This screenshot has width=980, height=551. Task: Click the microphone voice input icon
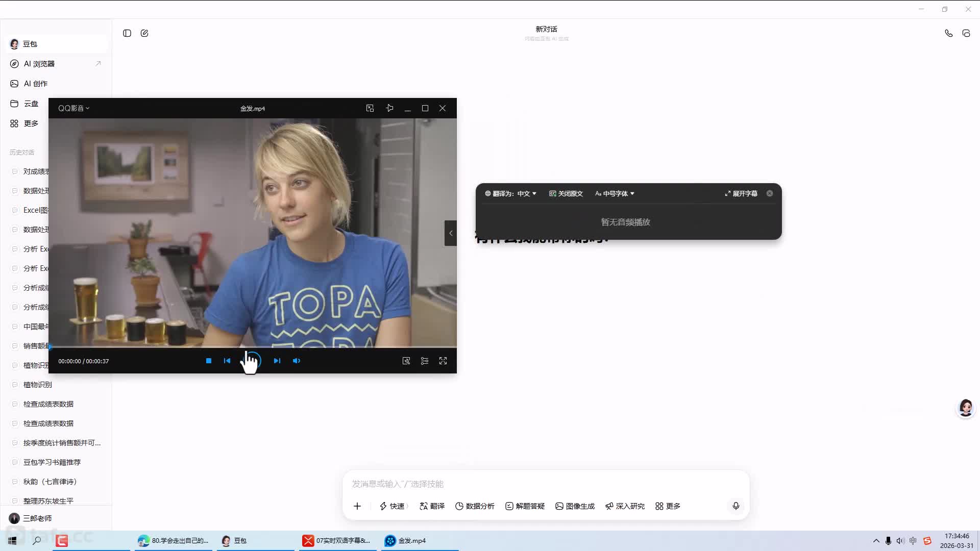coord(736,506)
